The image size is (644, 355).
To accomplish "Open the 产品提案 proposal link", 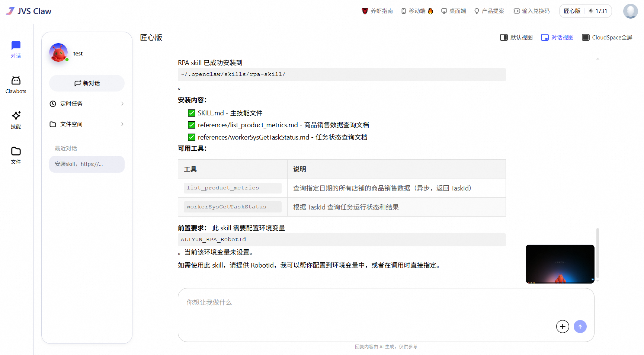I will (489, 11).
